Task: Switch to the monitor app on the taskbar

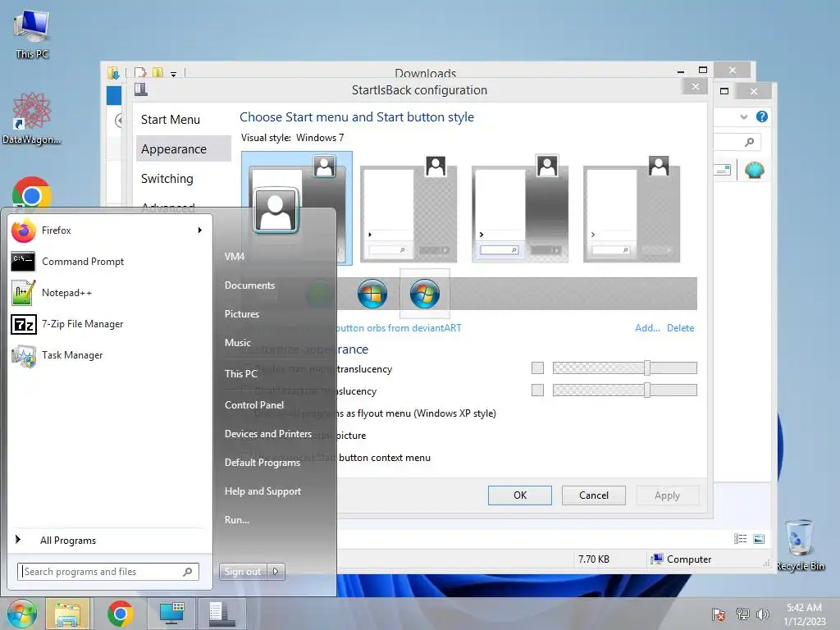Action: click(x=172, y=614)
